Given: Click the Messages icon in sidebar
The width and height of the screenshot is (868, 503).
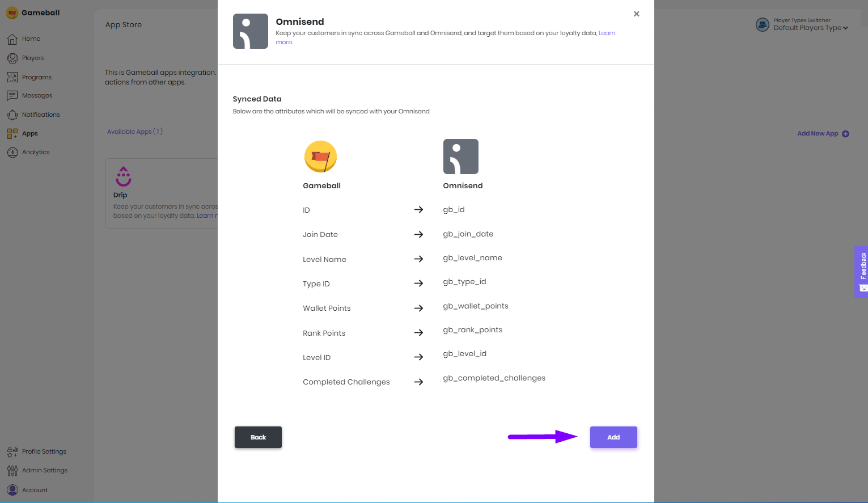Looking at the screenshot, I should coord(12,96).
